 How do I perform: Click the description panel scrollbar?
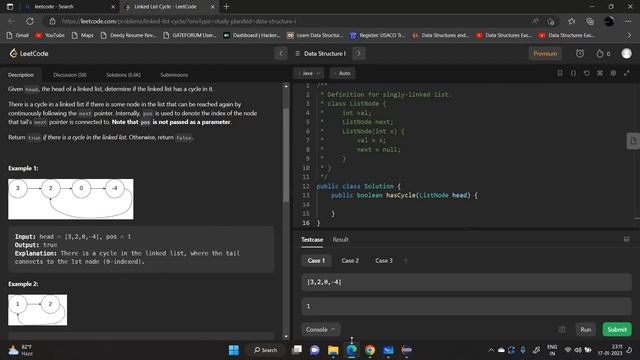286,155
